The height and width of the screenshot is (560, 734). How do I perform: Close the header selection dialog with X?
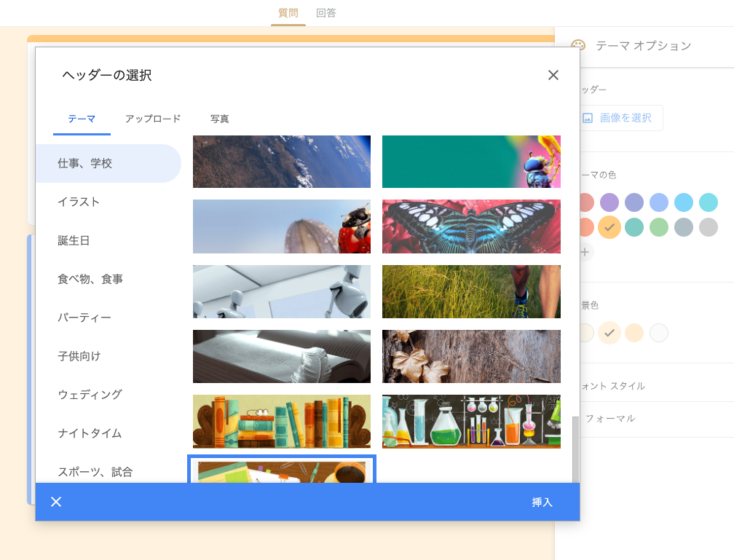(553, 75)
